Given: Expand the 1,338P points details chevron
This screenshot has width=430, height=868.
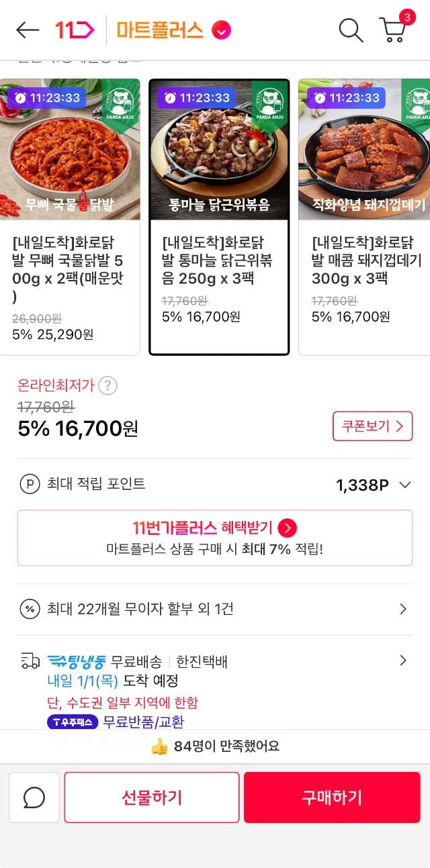Looking at the screenshot, I should pyautogui.click(x=404, y=485).
